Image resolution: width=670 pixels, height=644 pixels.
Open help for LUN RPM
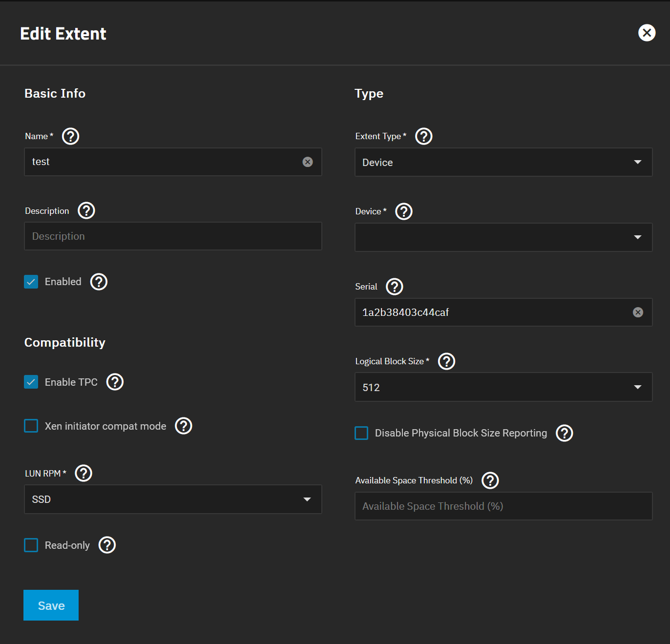click(84, 473)
